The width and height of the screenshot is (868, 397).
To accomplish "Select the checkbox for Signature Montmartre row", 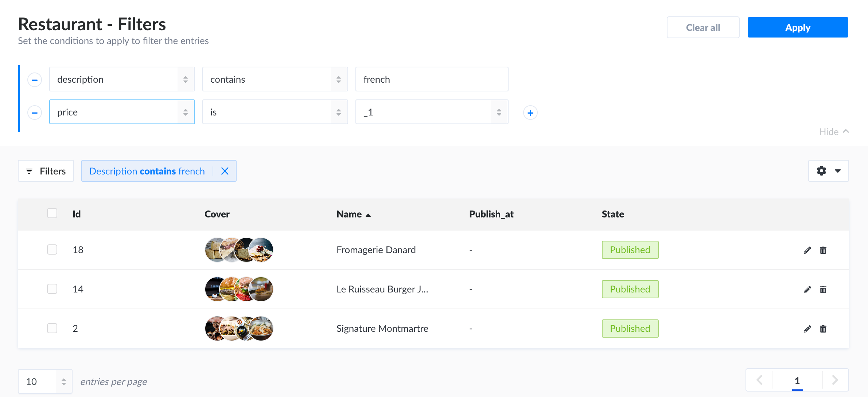I will [x=52, y=328].
